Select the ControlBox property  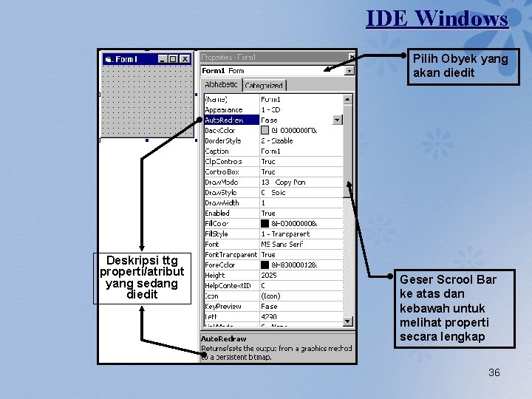[232, 172]
